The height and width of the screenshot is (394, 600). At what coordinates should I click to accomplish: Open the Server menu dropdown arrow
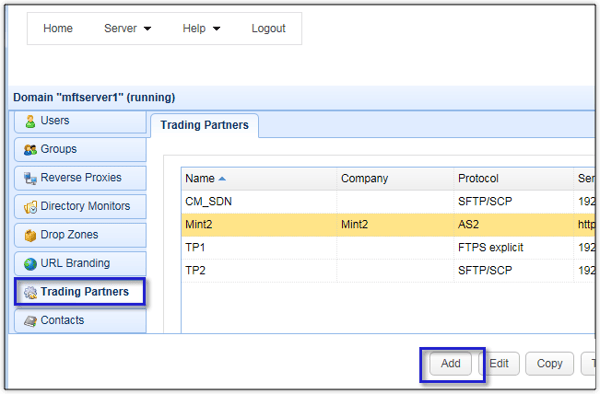(147, 29)
